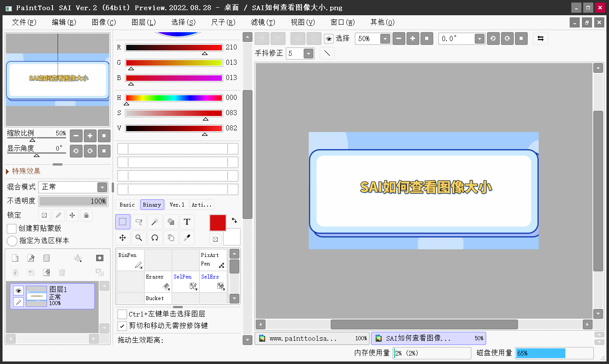Image resolution: width=609 pixels, height=364 pixels.
Task: Toggle lock transparency checker icon
Action: [44, 215]
